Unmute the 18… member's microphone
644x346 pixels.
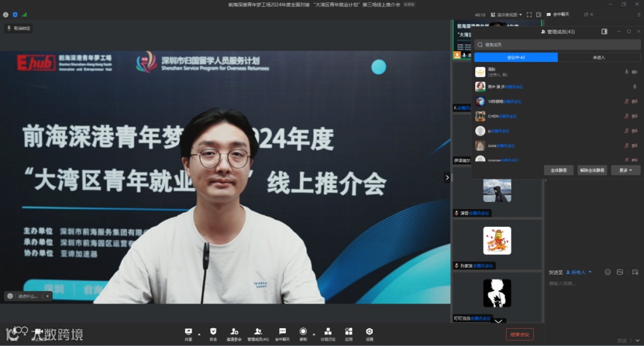coord(626,101)
